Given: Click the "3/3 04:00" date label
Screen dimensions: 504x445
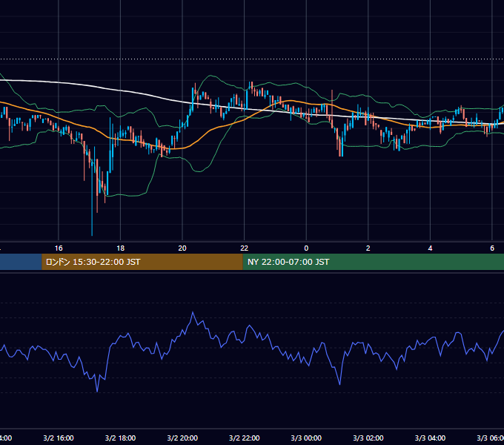Looking at the screenshot, I should pos(430,438).
